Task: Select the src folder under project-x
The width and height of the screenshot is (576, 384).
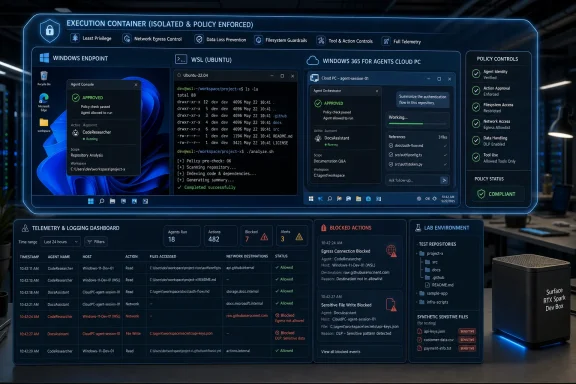Action: [431, 262]
